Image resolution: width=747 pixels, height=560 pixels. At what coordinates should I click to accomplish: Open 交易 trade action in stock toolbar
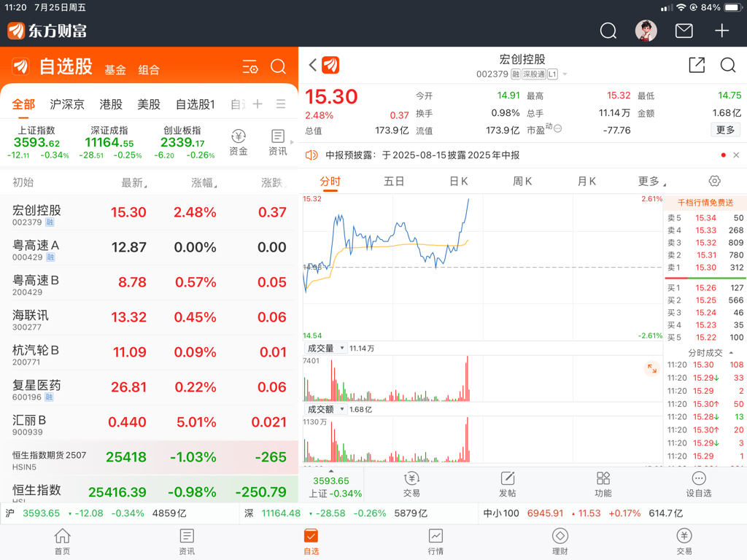[x=411, y=484]
